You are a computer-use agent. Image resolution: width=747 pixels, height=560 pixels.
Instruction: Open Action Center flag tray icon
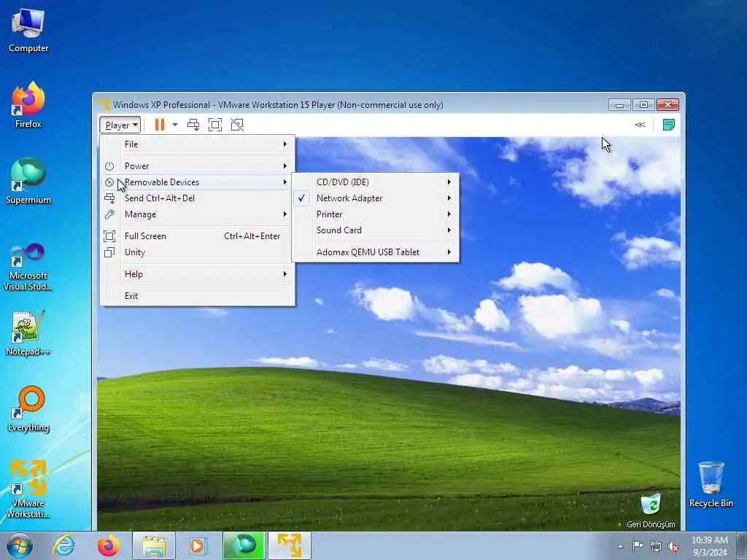tap(637, 546)
